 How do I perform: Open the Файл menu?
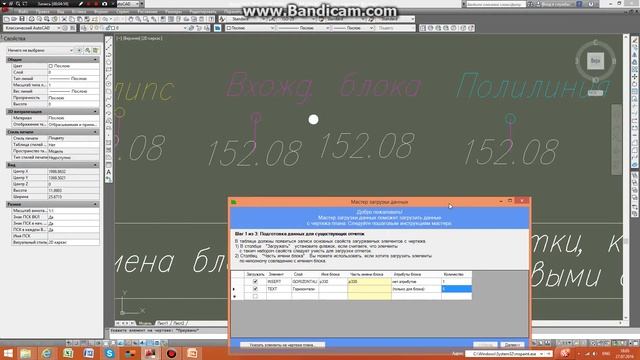[x=23, y=11]
